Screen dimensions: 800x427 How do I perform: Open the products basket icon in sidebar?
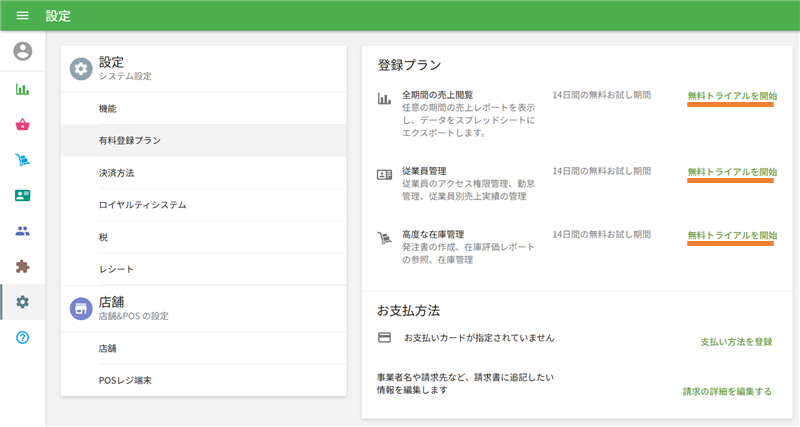click(22, 125)
